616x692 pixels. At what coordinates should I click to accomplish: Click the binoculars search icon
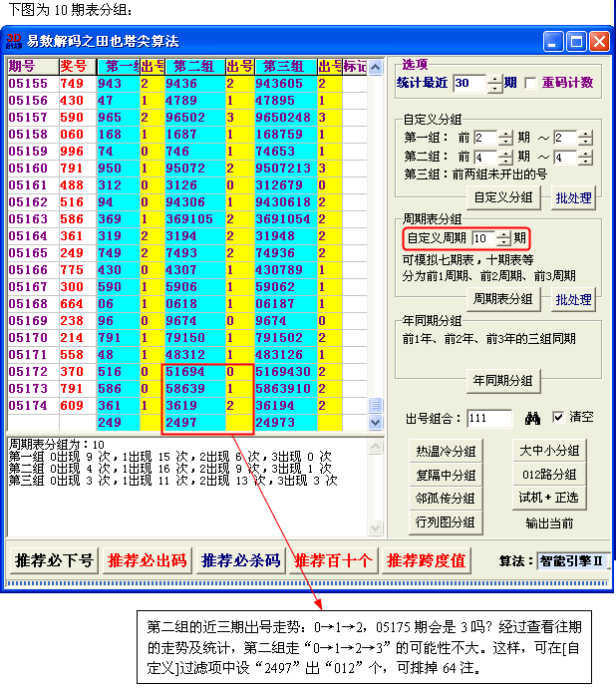532,418
